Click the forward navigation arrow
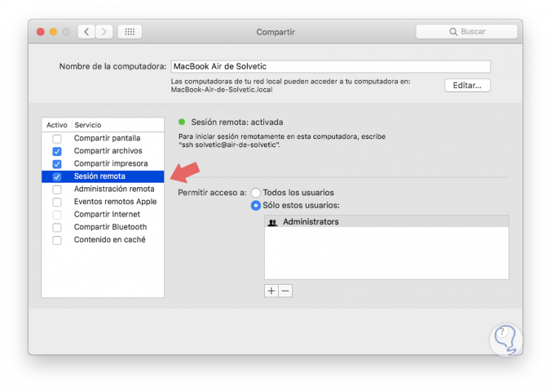This screenshot has height=392, width=551. click(104, 32)
